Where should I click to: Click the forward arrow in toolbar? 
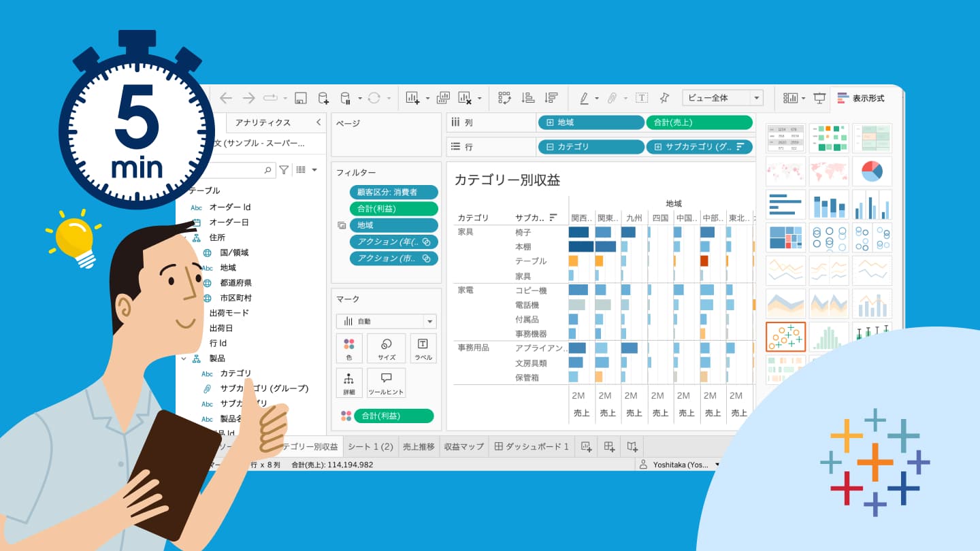coord(248,98)
